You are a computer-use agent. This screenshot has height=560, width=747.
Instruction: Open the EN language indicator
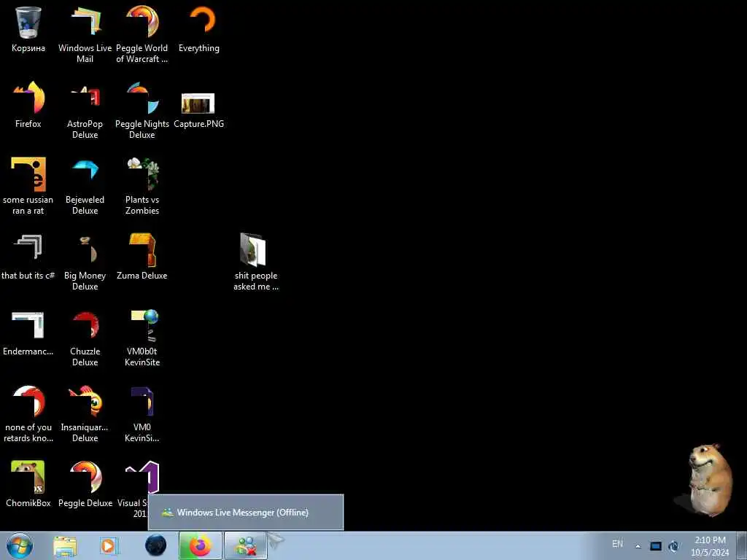coord(617,544)
